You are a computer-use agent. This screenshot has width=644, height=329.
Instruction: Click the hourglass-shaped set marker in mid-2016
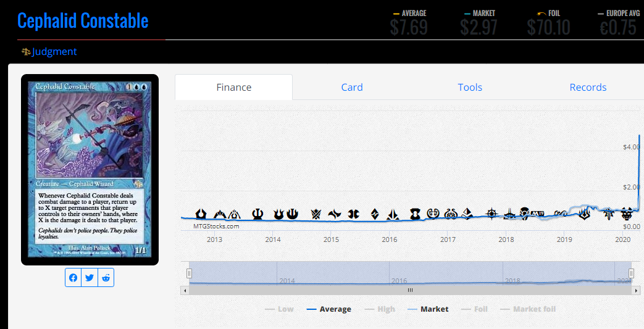point(415,214)
